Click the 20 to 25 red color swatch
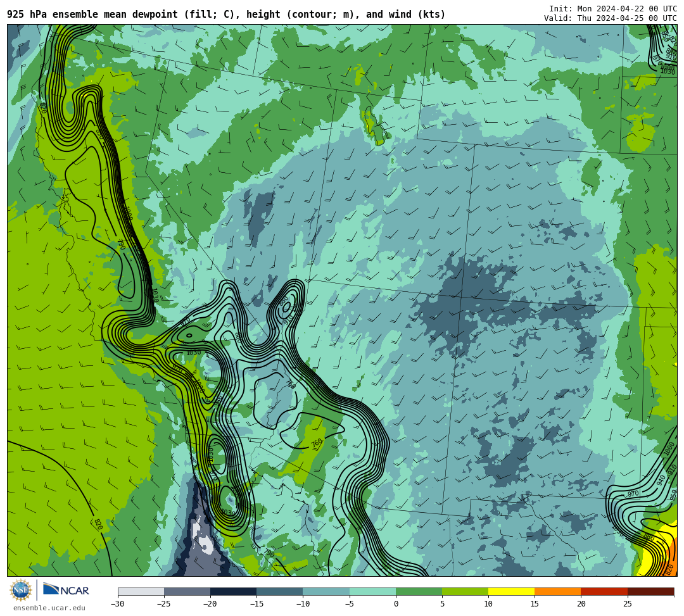The image size is (684, 616). pos(604,591)
